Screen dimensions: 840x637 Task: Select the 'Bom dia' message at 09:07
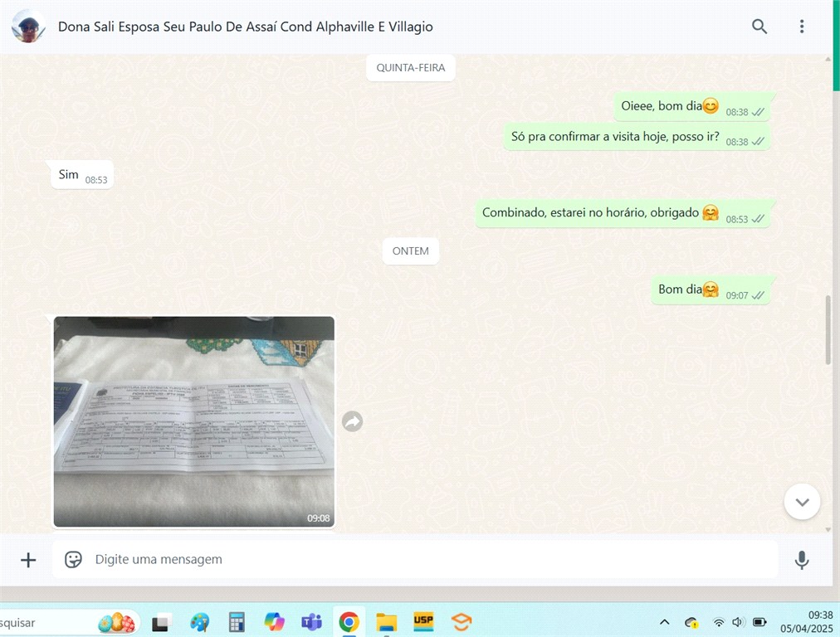[711, 289]
